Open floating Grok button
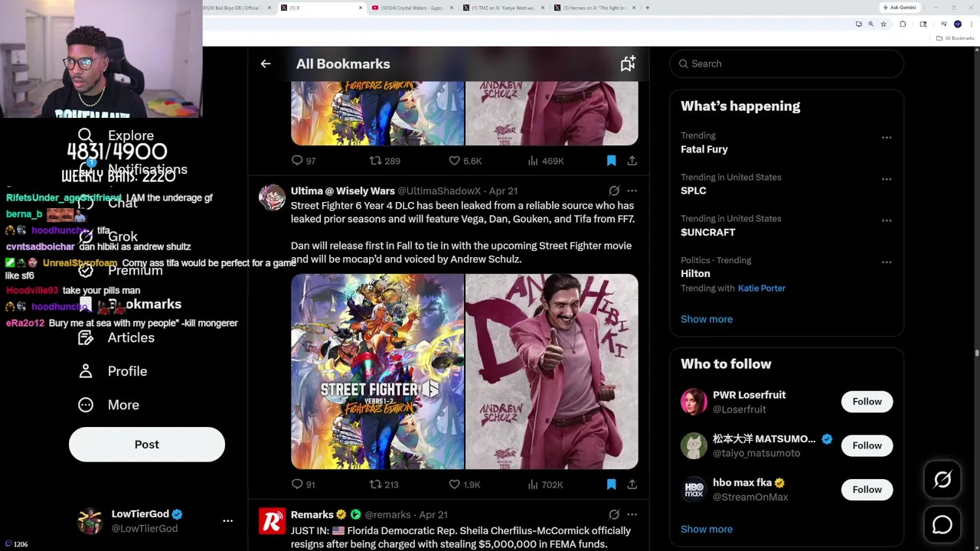Screen dimensions: 980x551 942,480
